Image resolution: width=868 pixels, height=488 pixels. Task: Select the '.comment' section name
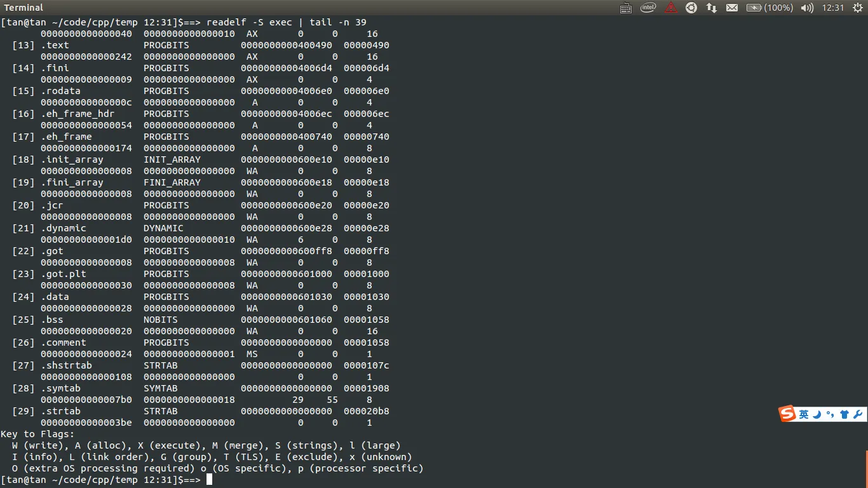[x=64, y=342]
